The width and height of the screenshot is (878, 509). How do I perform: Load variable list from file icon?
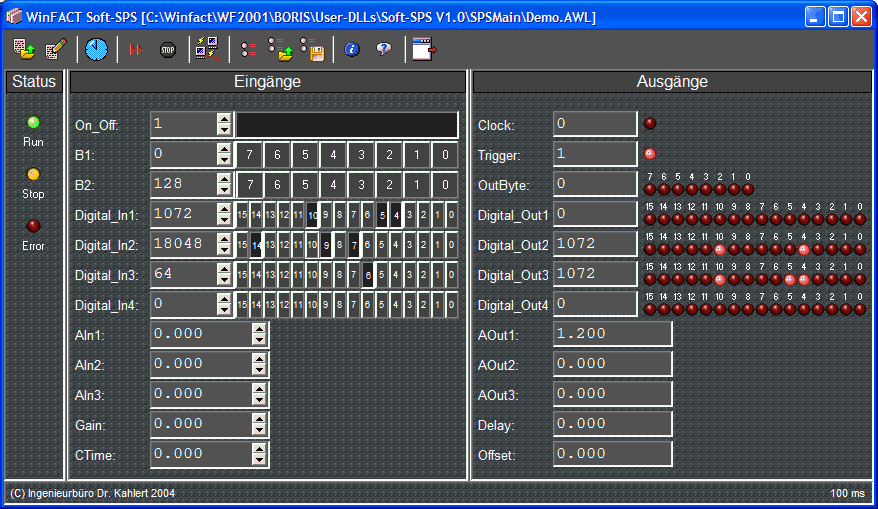(x=281, y=49)
